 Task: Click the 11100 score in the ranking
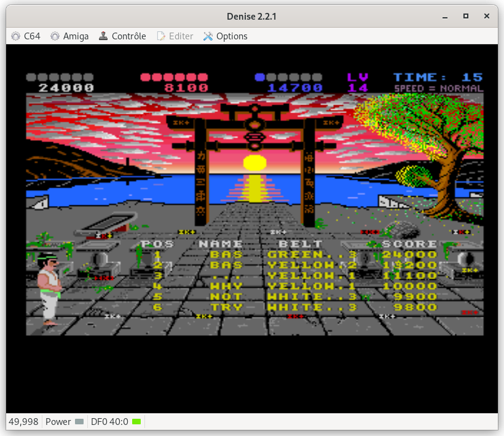tap(409, 275)
